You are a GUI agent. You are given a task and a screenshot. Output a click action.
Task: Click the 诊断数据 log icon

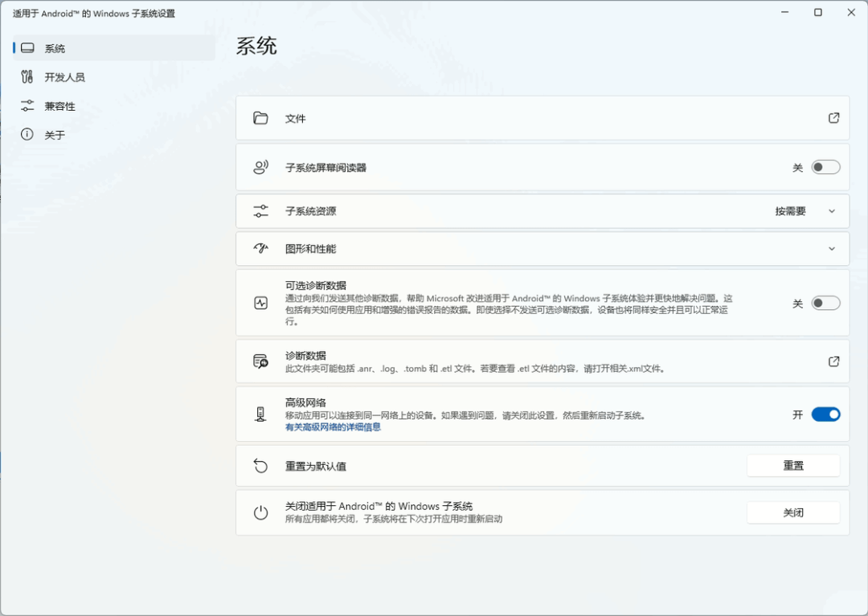pos(260,361)
